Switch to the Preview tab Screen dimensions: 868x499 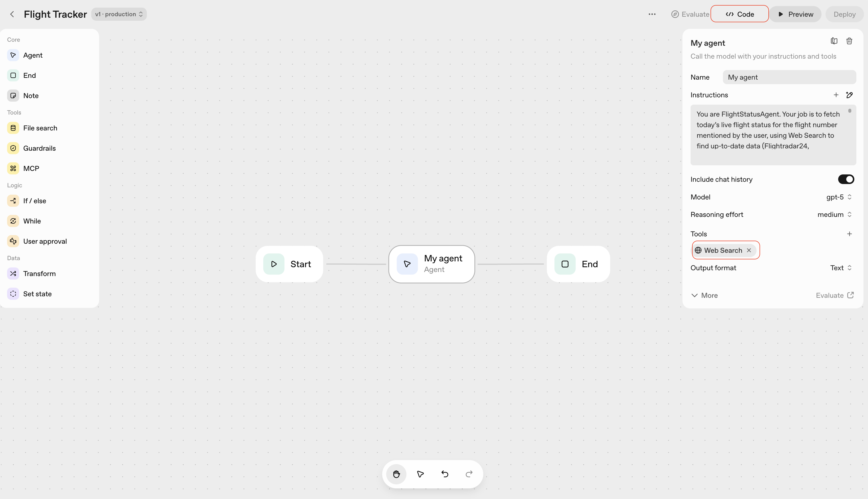pos(795,14)
